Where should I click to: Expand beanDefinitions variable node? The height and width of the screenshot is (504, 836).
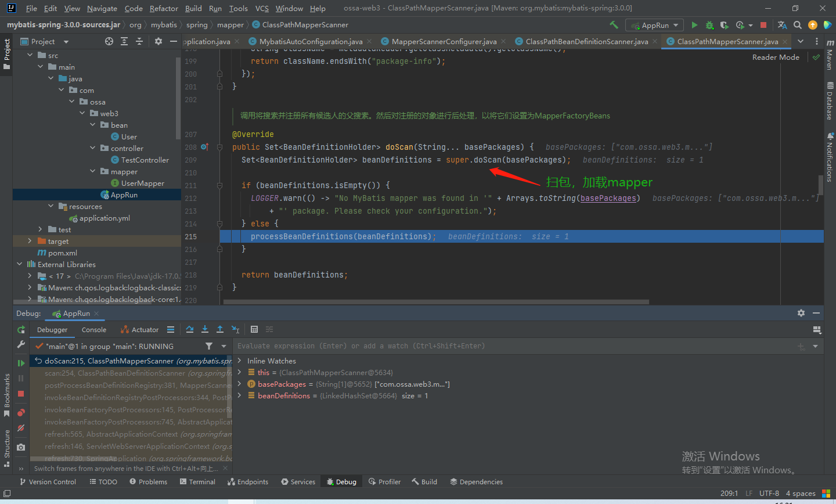[x=239, y=395]
